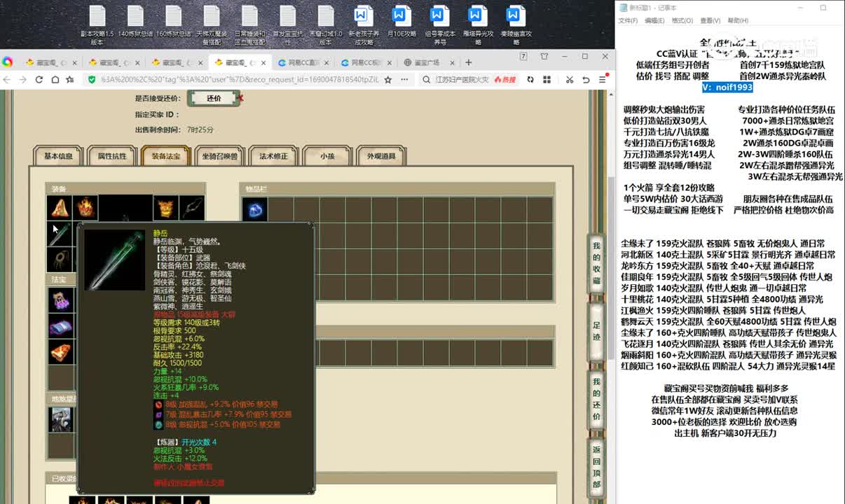This screenshot has height=504, width=845.
Task: Select the golden mask equipment icon
Action: [165, 207]
